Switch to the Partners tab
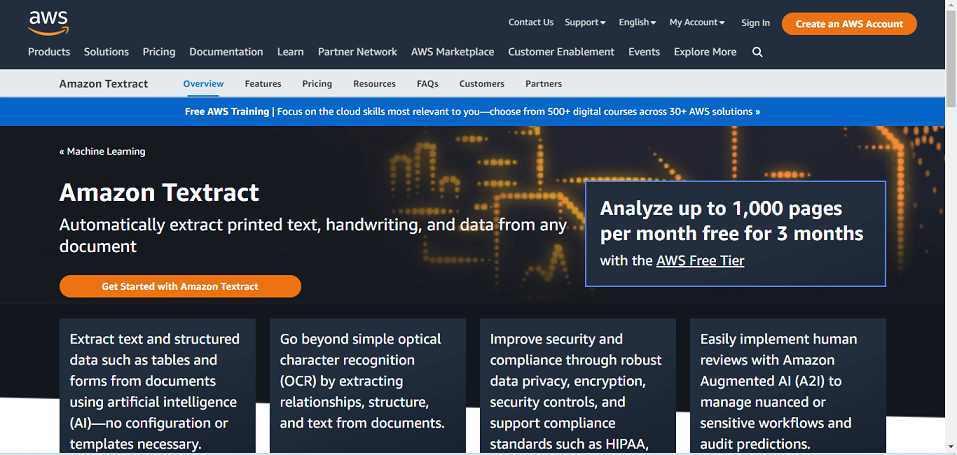The image size is (957, 455). point(543,84)
